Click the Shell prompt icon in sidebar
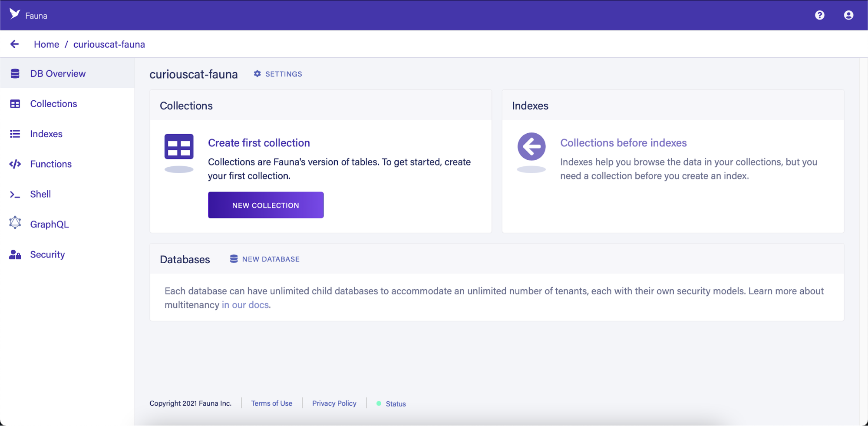The width and height of the screenshot is (868, 426). [15, 195]
